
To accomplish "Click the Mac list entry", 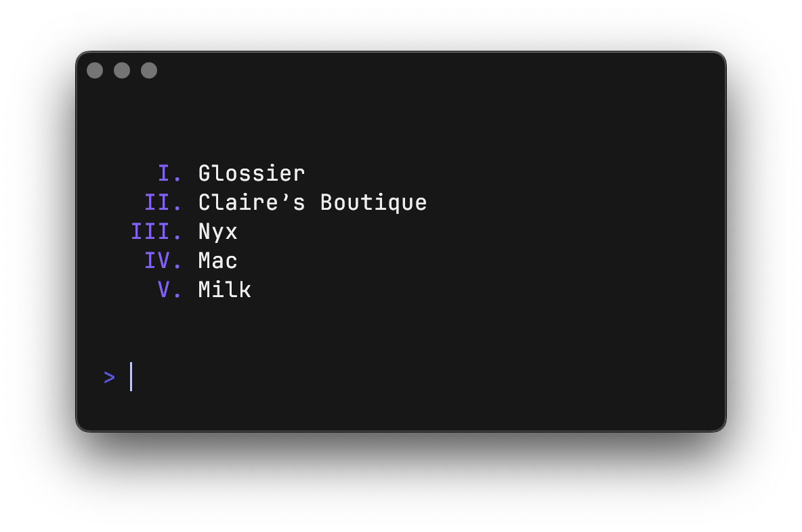I will click(217, 261).
